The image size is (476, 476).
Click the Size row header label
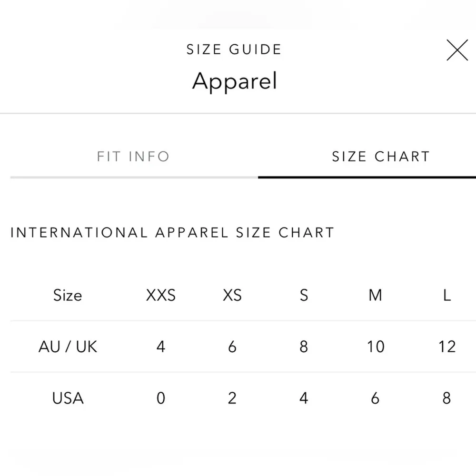tap(68, 296)
